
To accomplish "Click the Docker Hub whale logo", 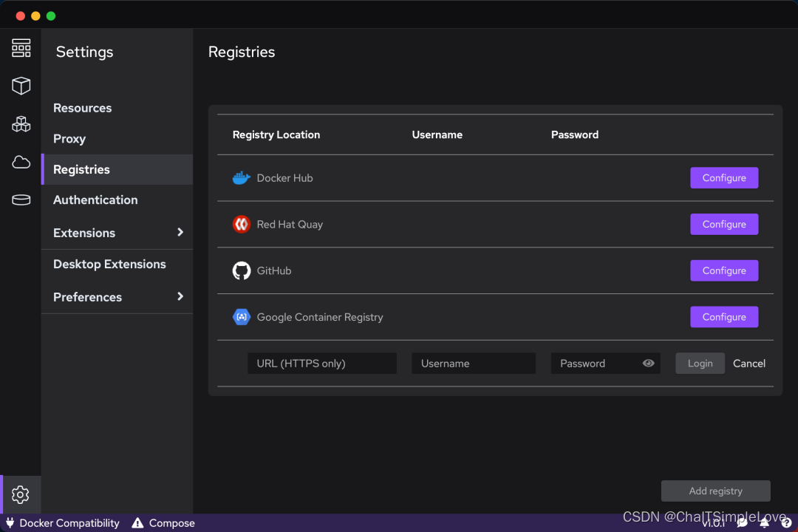I will 241,178.
